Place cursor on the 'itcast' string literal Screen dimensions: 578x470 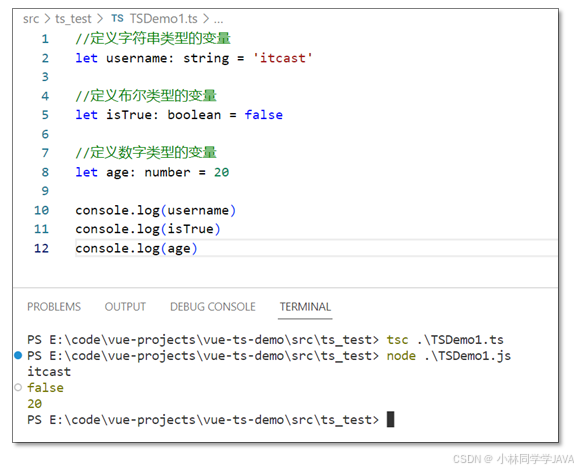point(282,58)
